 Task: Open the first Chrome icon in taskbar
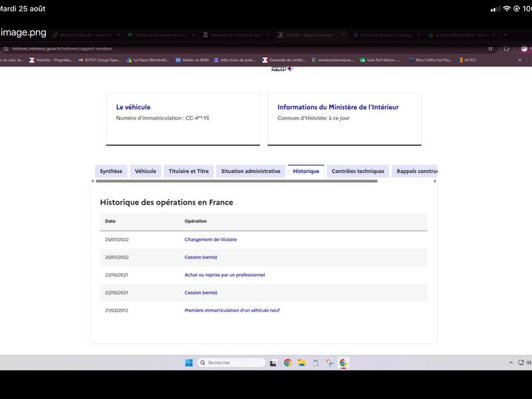point(288,362)
